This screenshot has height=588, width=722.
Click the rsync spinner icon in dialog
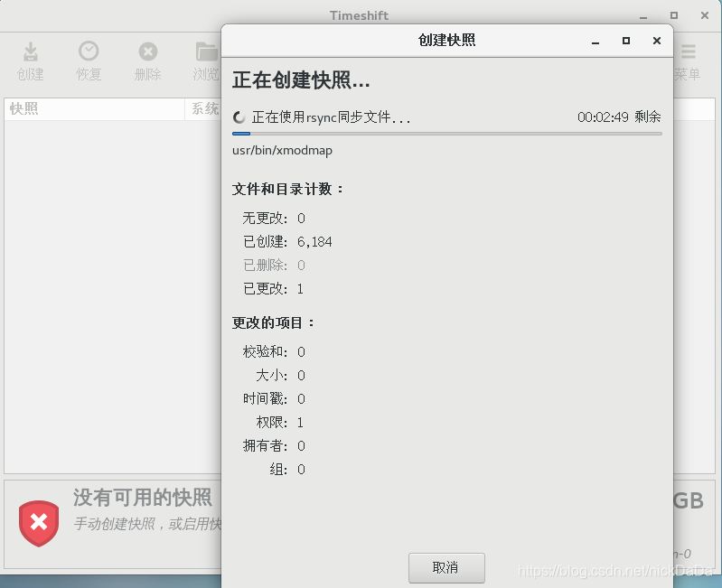click(x=239, y=117)
